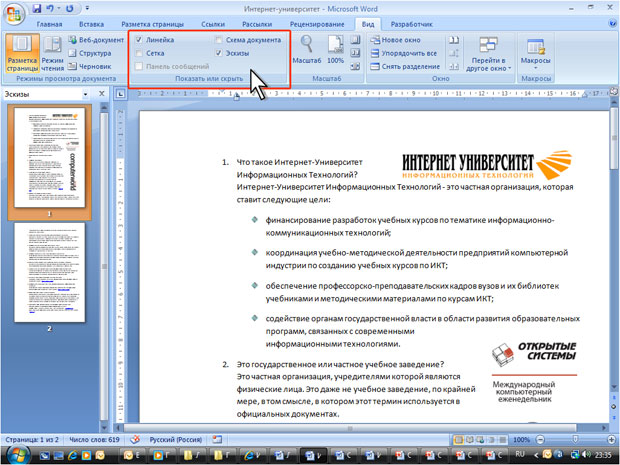Open the quick access toolbar customize arrow
The height and width of the screenshot is (465, 620).
pos(87,9)
